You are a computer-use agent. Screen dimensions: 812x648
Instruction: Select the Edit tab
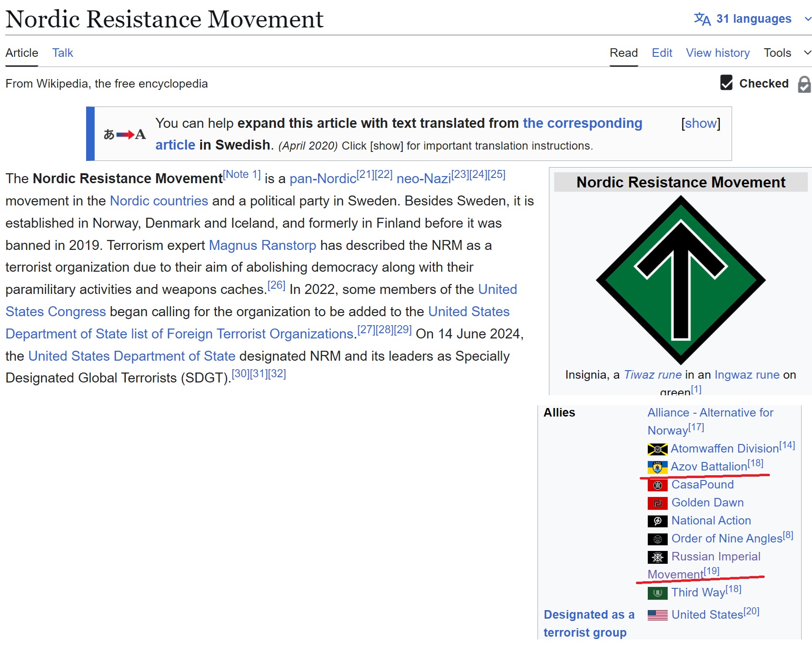click(x=662, y=53)
